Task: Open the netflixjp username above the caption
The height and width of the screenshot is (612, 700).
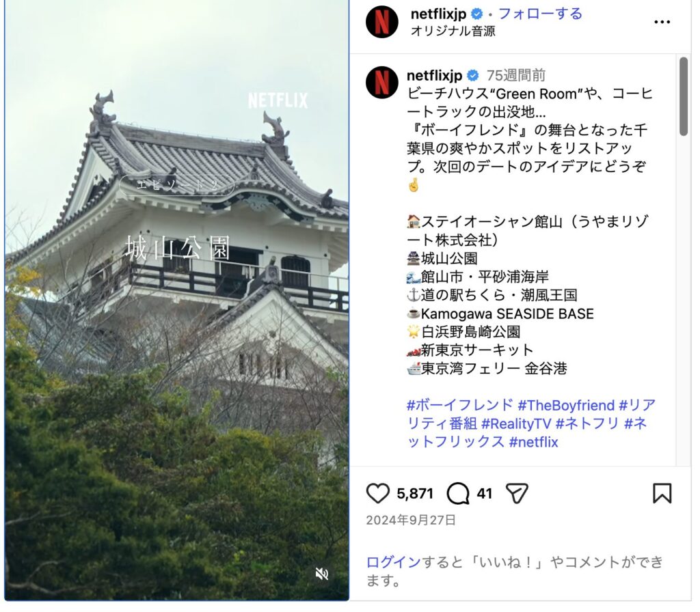Action: pos(434,75)
